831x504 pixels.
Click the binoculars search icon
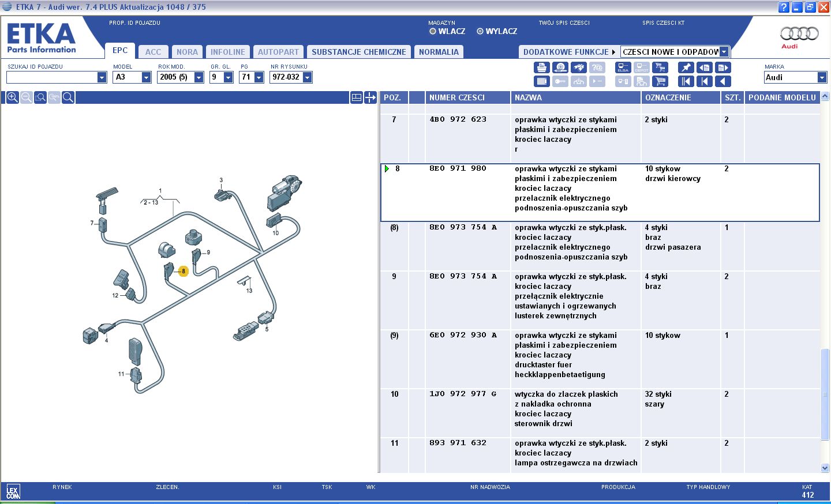click(579, 67)
